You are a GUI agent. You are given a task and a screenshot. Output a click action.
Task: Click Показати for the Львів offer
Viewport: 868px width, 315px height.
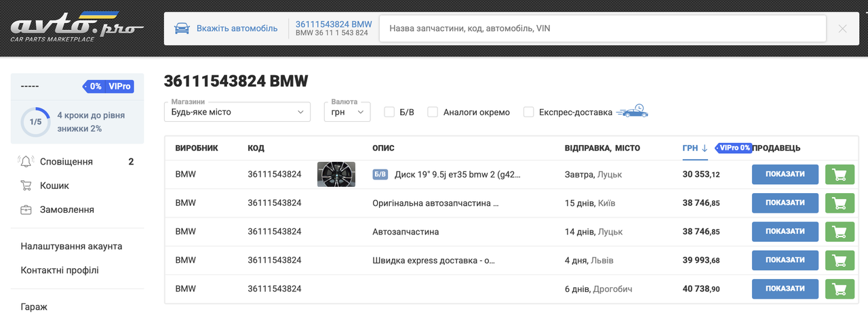click(x=785, y=260)
